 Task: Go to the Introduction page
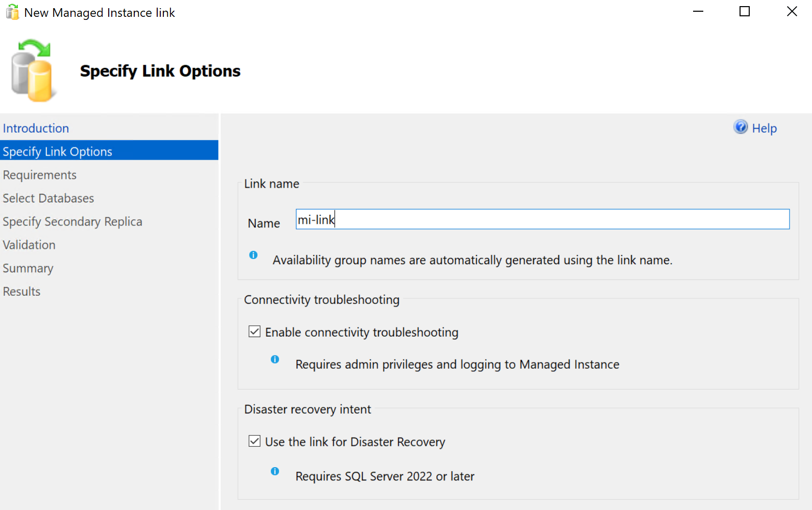(36, 128)
